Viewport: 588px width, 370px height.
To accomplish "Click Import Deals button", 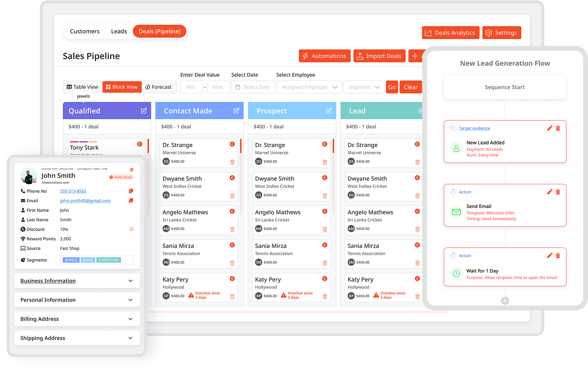I will click(x=379, y=56).
